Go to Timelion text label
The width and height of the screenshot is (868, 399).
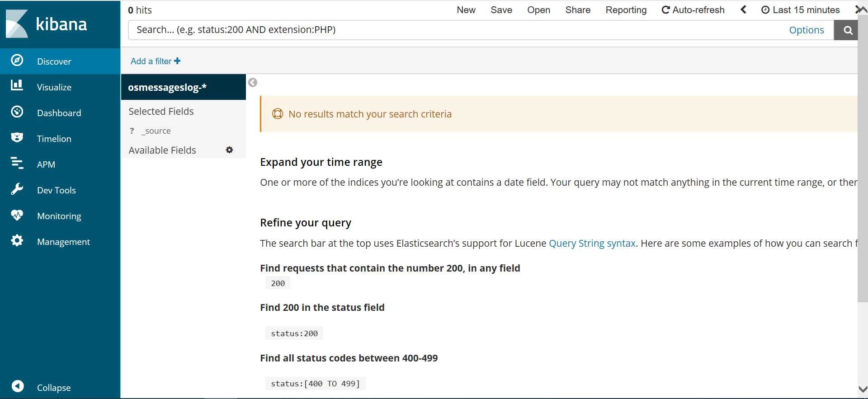coord(54,139)
